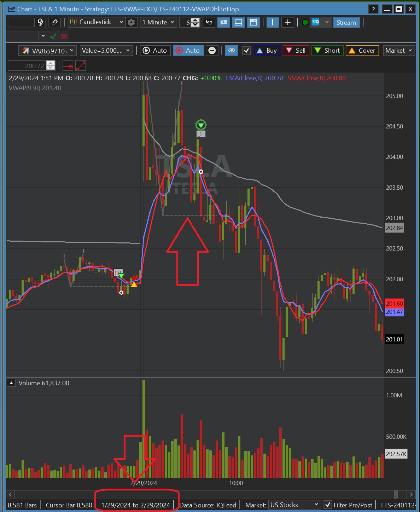The image size is (420, 512).
Task: Click the red X cancel icon
Action: (64, 36)
